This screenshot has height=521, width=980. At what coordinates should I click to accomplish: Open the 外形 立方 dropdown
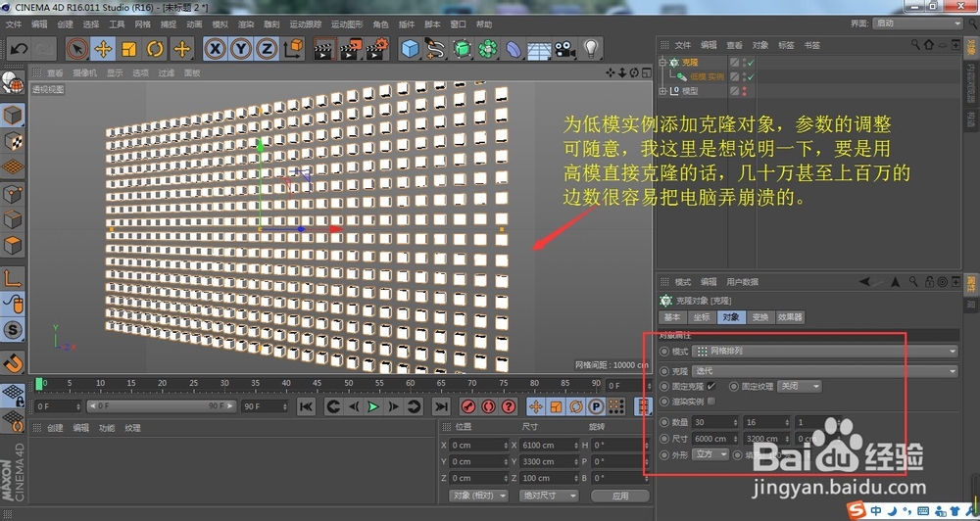pyautogui.click(x=710, y=454)
